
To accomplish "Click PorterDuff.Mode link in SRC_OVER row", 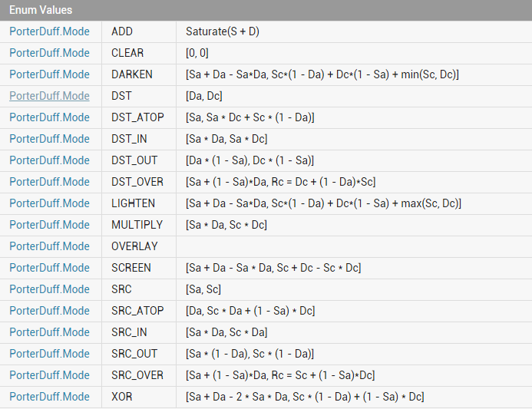I will [50, 375].
